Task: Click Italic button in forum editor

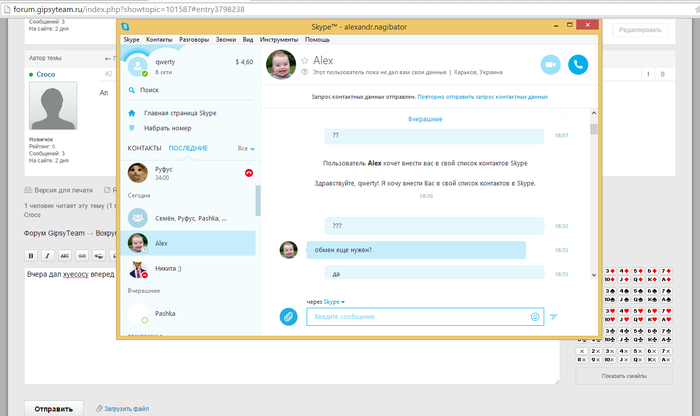Action: coord(48,256)
